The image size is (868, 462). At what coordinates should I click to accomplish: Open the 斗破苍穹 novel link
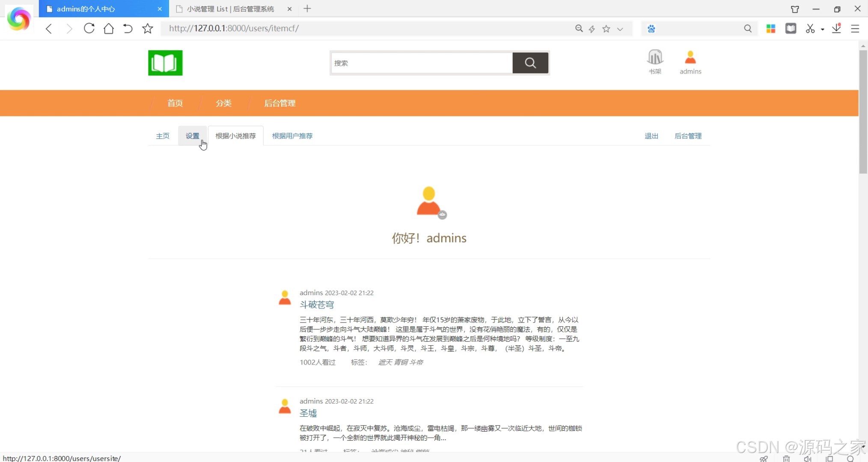(x=317, y=305)
